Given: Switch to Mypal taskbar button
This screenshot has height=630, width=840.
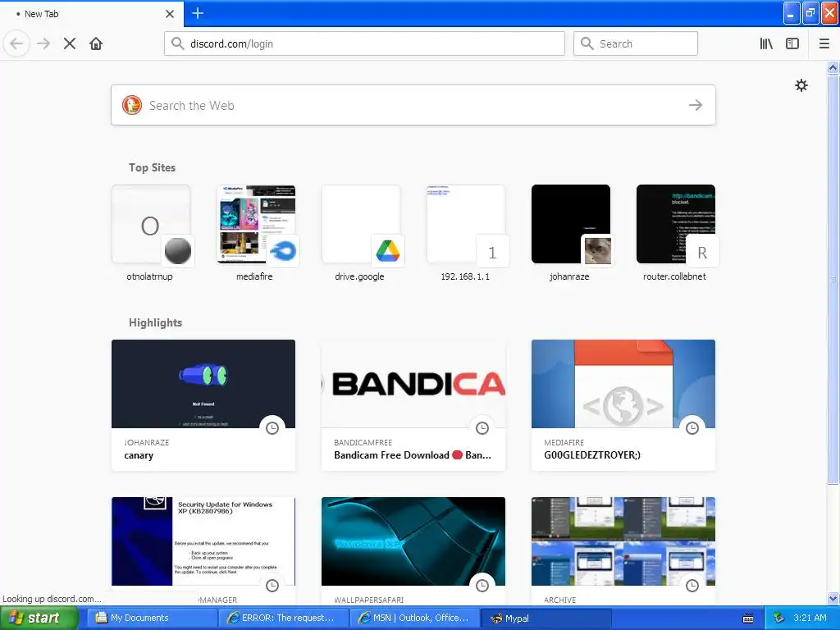Looking at the screenshot, I should coord(545,619).
